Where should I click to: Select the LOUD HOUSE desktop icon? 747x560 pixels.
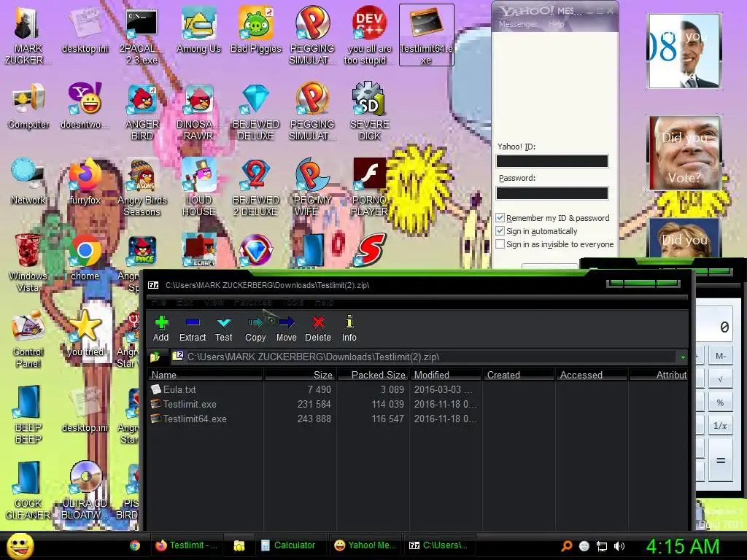pos(198,187)
